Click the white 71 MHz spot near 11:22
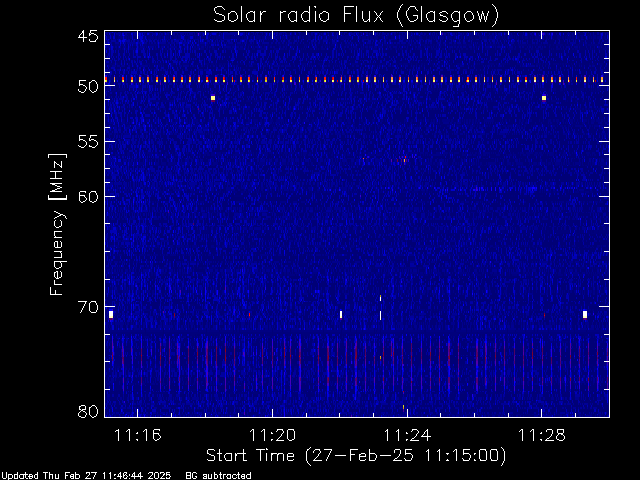Viewport: 640px width, 480px height. [341, 315]
